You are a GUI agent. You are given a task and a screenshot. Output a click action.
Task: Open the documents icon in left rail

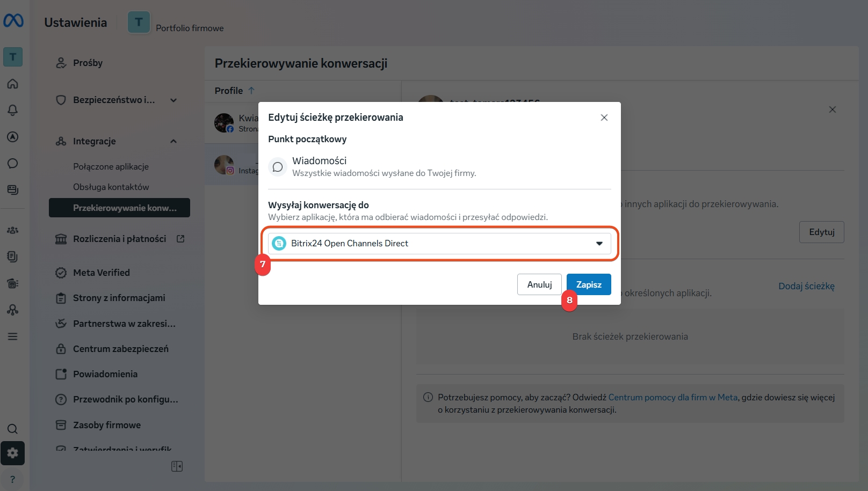[x=13, y=257]
